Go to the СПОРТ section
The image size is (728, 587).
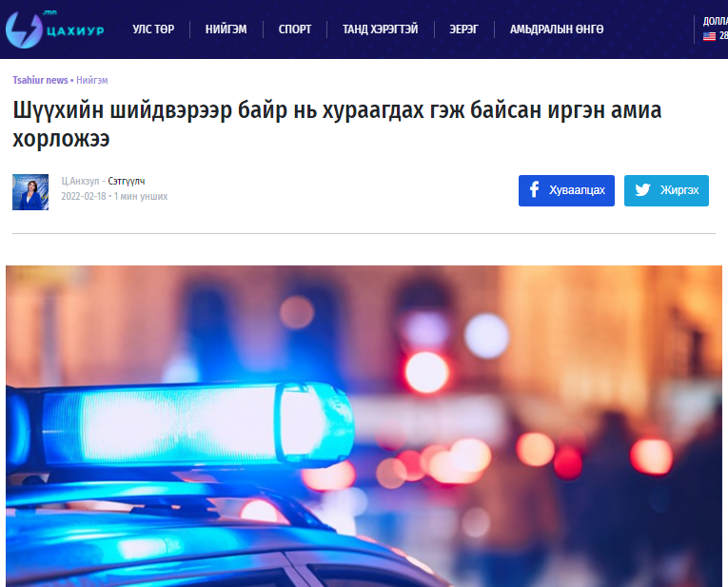(x=295, y=29)
